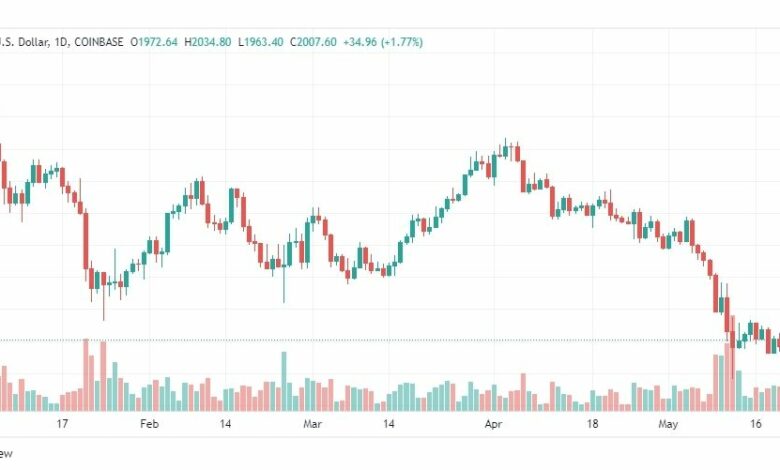Click the Feb label on time axis

tap(149, 424)
